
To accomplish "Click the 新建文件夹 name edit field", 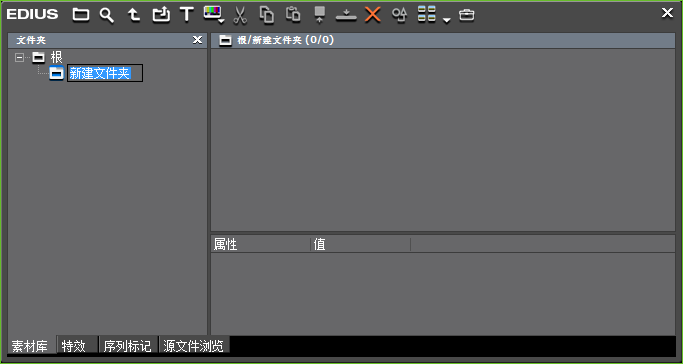I will pos(105,73).
